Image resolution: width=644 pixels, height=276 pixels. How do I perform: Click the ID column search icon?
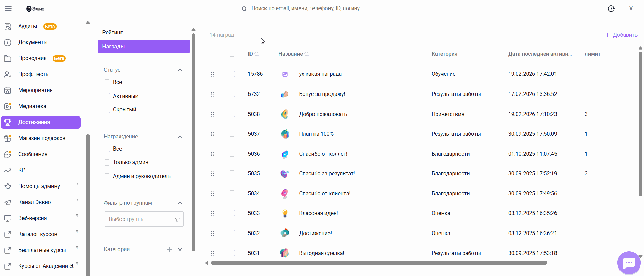257,54
